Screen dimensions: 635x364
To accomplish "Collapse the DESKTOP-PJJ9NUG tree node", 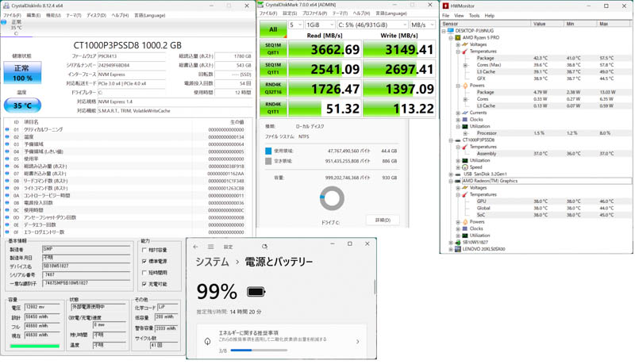I will point(444,31).
